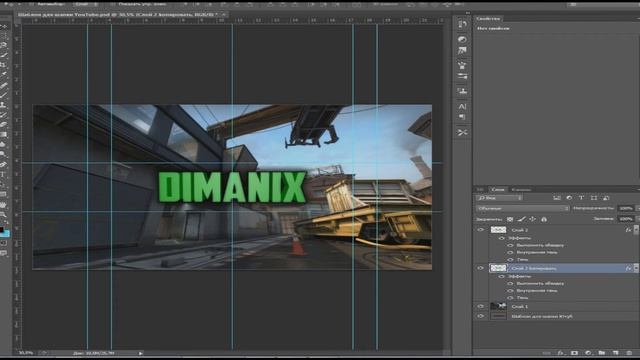Image resolution: width=640 pixels, height=360 pixels.
Task: Select the Gradient tool
Action: pos(4,134)
